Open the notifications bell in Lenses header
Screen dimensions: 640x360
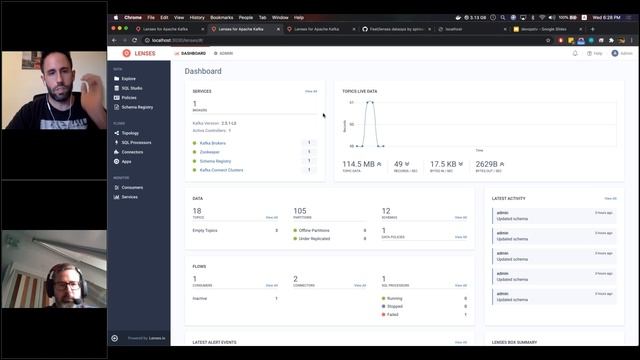(x=575, y=53)
